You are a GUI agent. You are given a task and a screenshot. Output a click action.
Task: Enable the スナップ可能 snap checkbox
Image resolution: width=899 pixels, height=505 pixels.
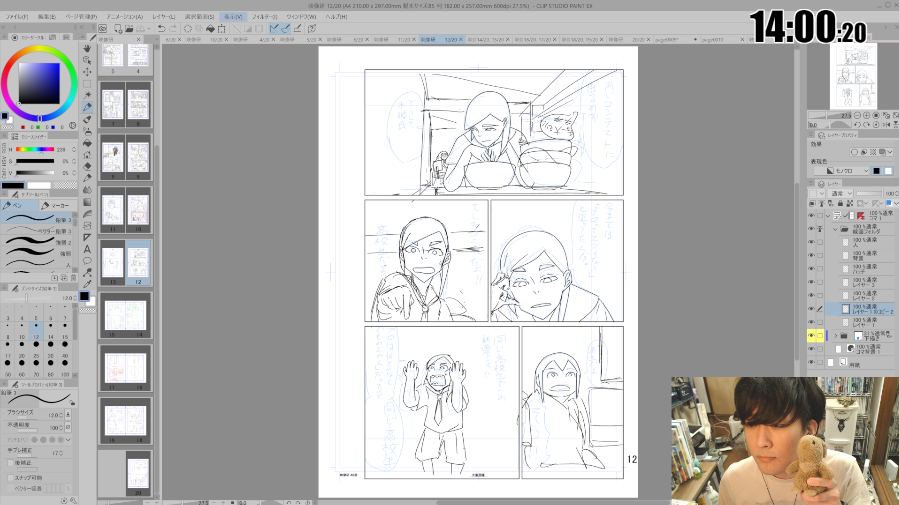tap(10, 477)
